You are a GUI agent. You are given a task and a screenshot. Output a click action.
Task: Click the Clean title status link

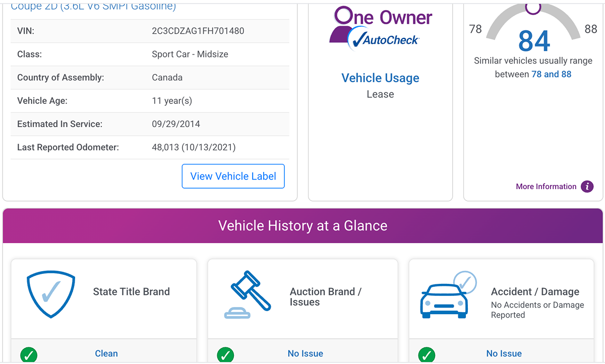[106, 353]
